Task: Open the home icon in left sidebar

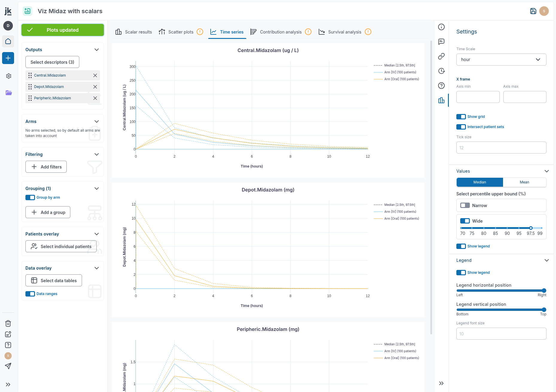Action: pyautogui.click(x=8, y=41)
